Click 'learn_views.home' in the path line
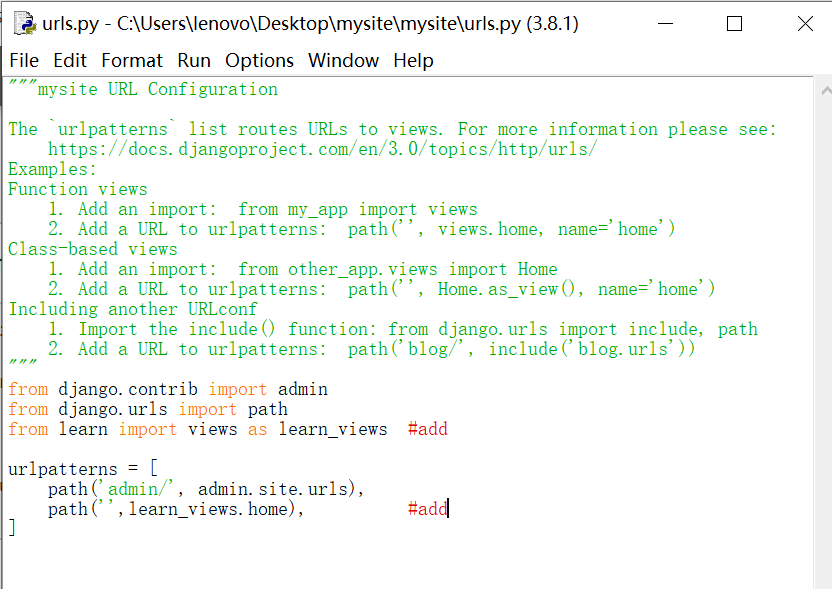Image resolution: width=832 pixels, height=589 pixels. click(208, 509)
